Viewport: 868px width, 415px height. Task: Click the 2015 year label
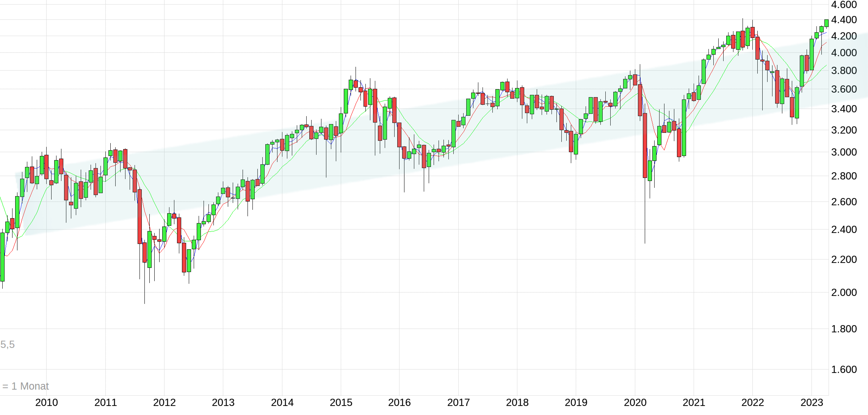point(341,402)
